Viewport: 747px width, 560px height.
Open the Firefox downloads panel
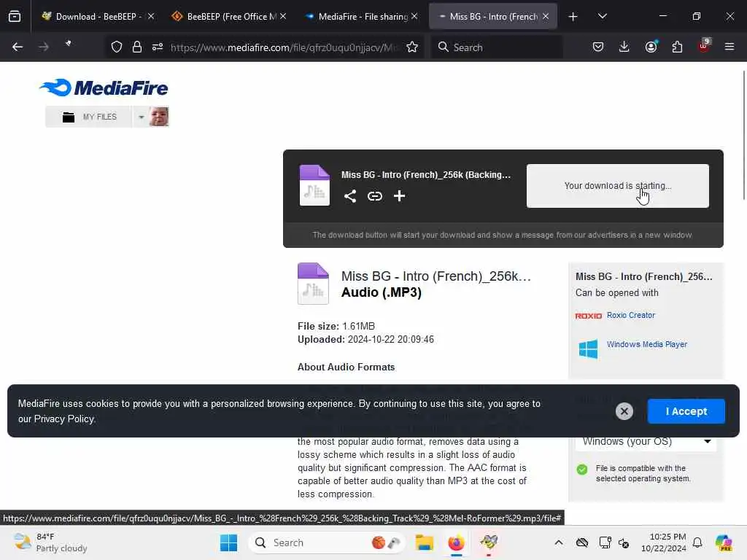(624, 47)
